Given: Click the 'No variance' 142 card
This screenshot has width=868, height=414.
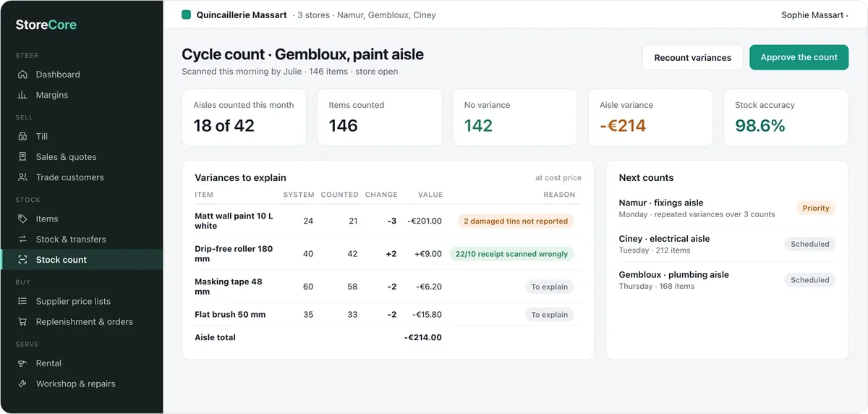Looking at the screenshot, I should 515,117.
